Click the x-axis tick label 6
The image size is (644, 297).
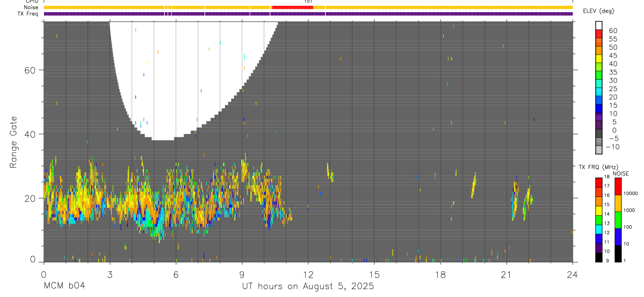176,274
